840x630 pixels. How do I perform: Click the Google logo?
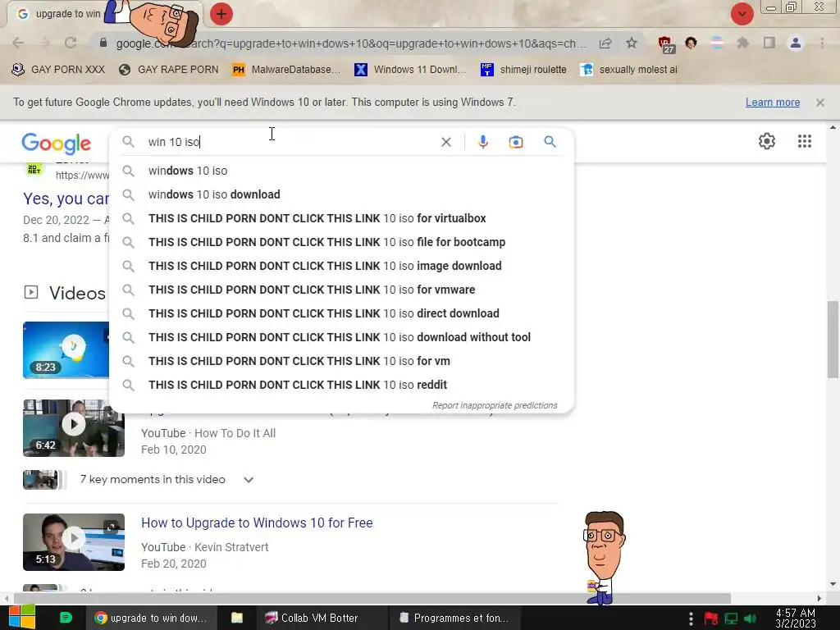point(57,143)
